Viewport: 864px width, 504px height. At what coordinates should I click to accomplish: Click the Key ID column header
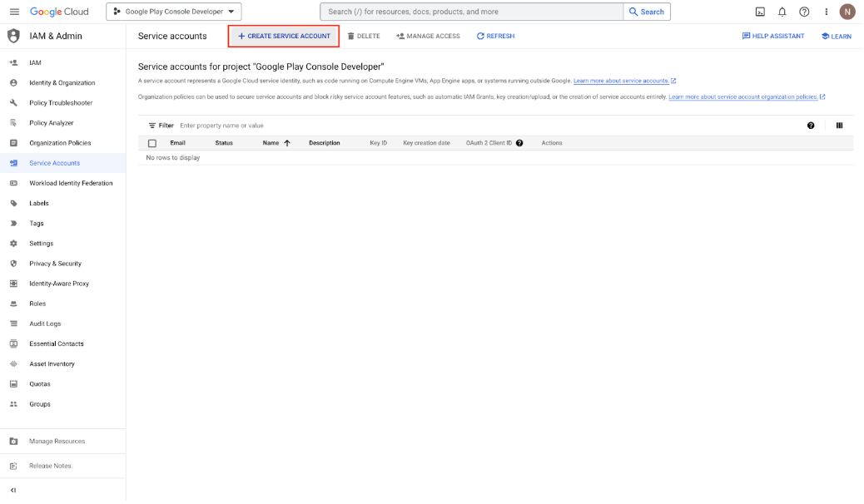pos(379,143)
